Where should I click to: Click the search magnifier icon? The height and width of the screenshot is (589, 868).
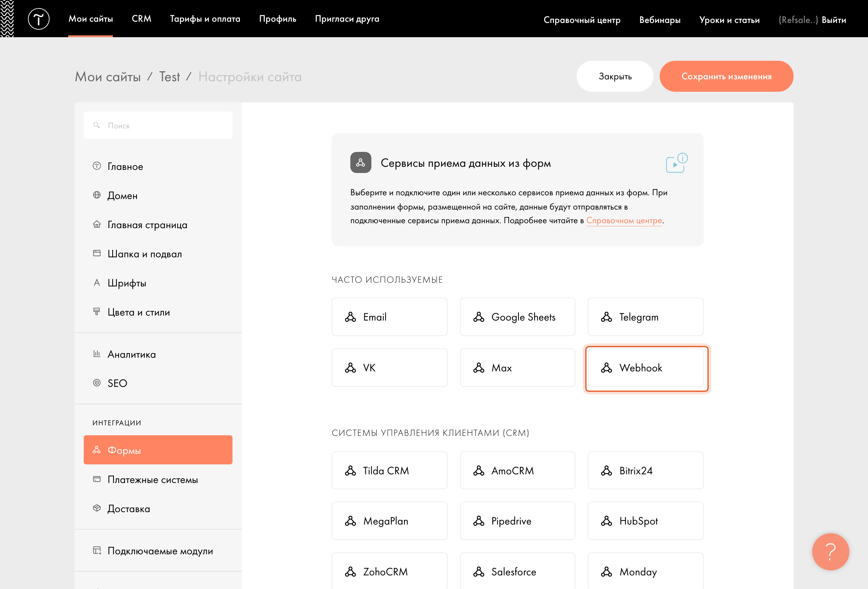[x=97, y=126]
